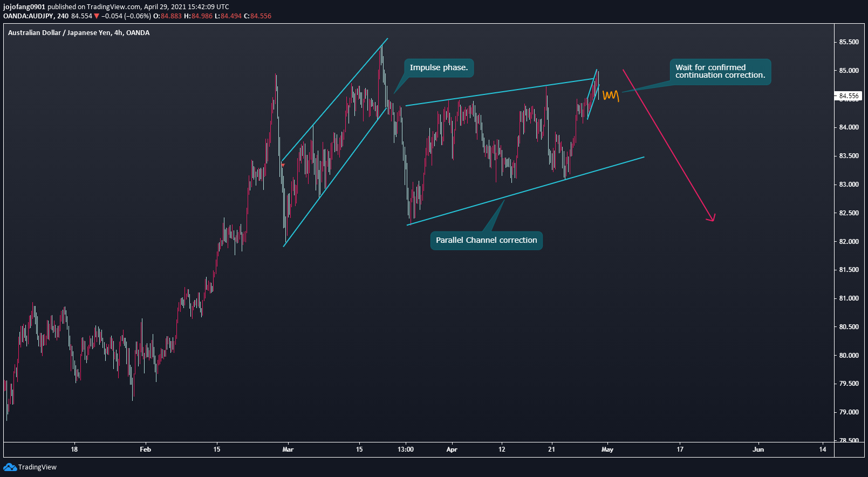Click the 'May' label on the time axis
Image resolution: width=868 pixels, height=477 pixels.
click(607, 449)
